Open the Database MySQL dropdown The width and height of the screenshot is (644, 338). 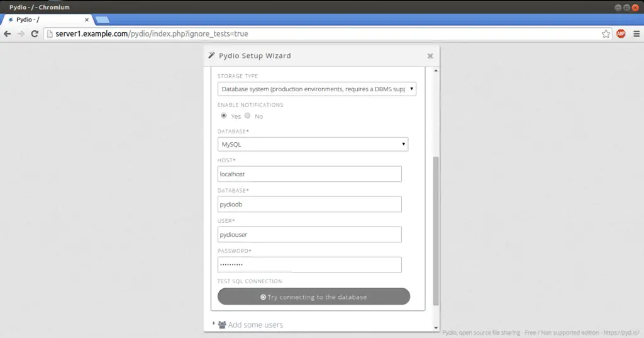coord(313,144)
